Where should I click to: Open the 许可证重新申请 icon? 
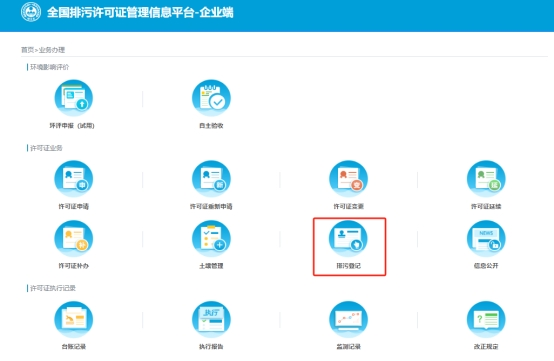coord(211,179)
